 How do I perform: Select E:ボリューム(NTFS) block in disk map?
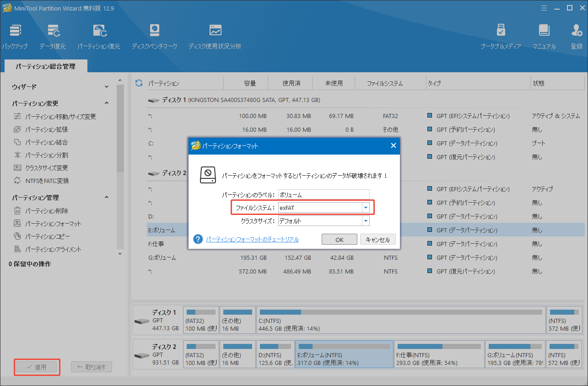click(x=344, y=354)
